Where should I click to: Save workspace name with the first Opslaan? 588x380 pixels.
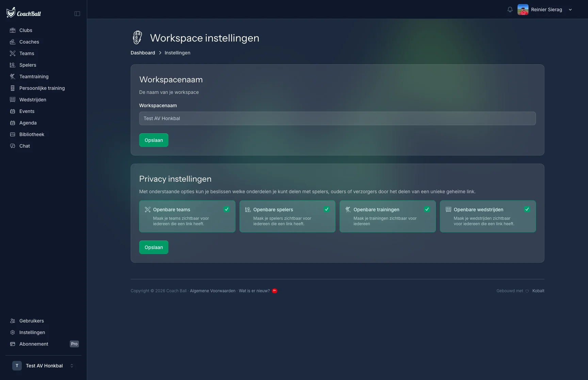(154, 140)
